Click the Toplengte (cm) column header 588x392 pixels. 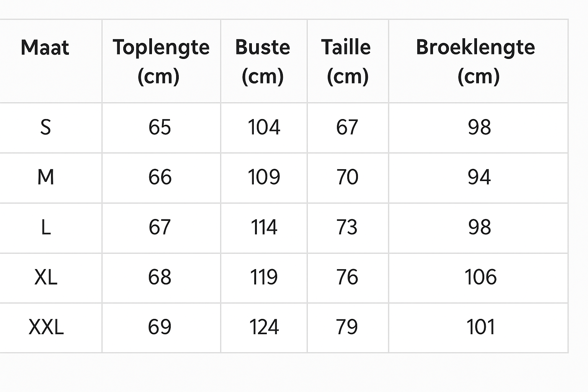coord(161,61)
